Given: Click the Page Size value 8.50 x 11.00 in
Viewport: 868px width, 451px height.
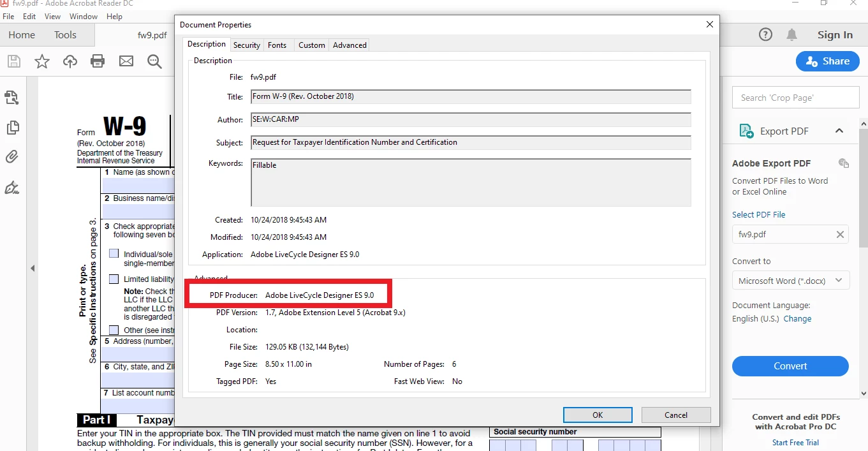Looking at the screenshot, I should point(288,364).
